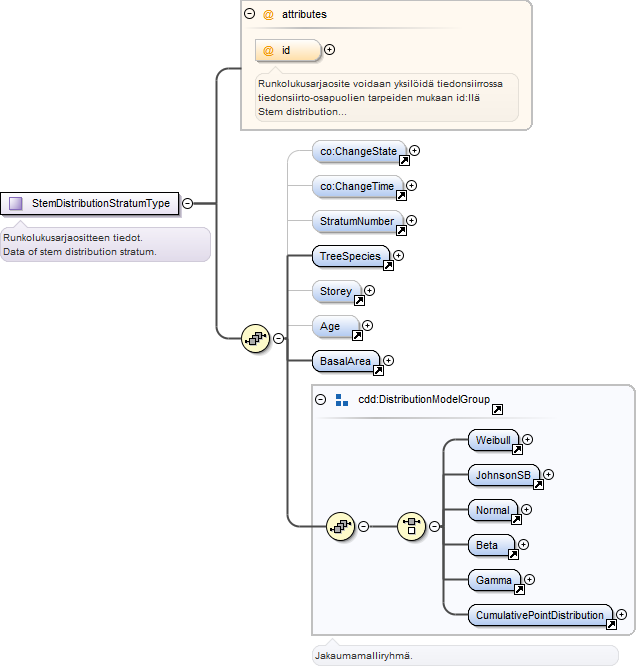The image size is (637, 669).
Task: Collapse the group's sequence compositor
Action: 363,526
